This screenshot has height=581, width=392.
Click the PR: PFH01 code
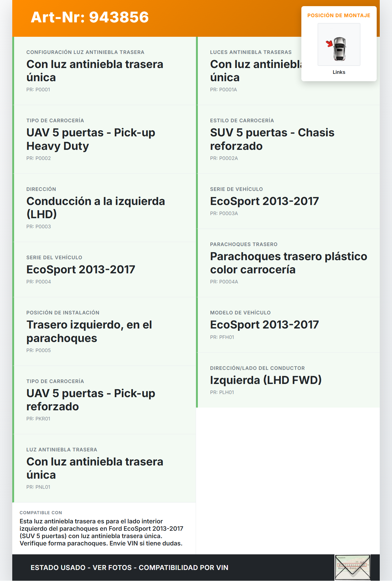point(222,337)
